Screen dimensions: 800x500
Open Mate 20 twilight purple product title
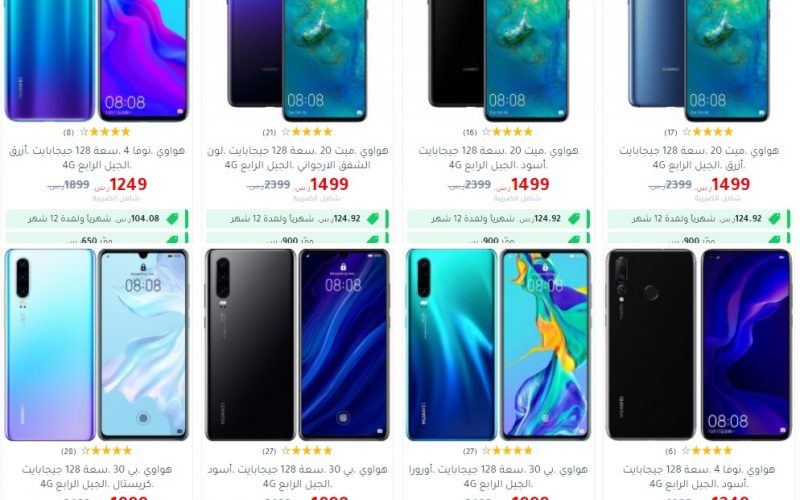pos(297,158)
